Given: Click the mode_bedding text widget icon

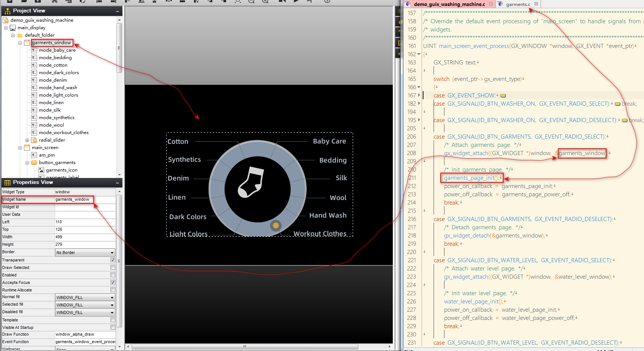Looking at the screenshot, I should tap(34, 58).
